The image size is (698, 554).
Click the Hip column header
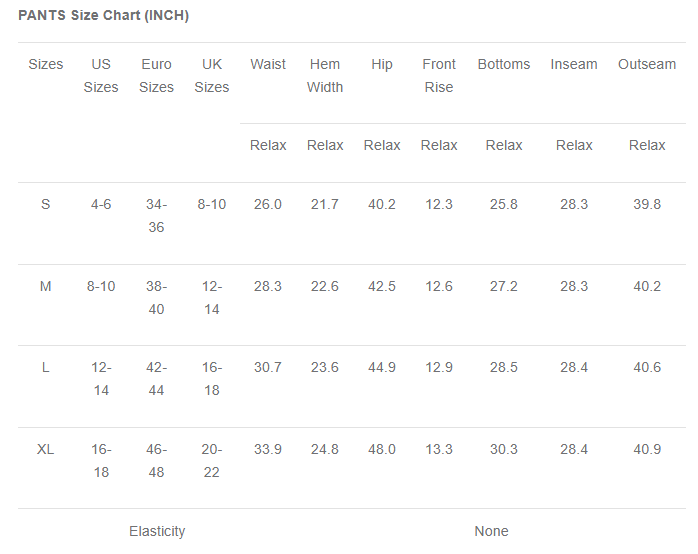[x=382, y=64]
